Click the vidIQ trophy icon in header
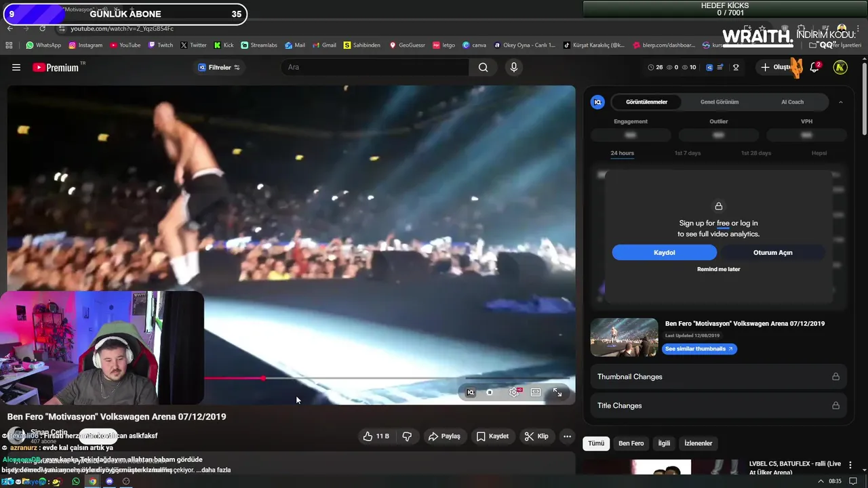 736,67
